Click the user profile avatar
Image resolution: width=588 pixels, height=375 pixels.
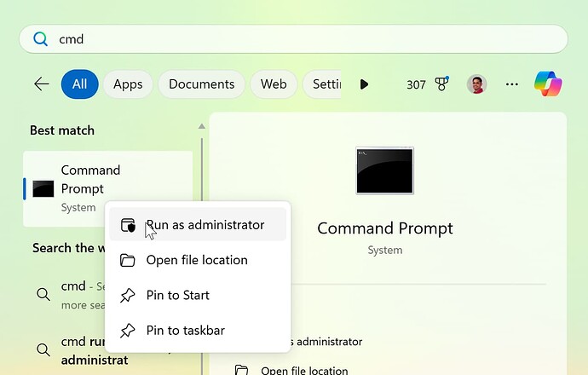coord(476,84)
